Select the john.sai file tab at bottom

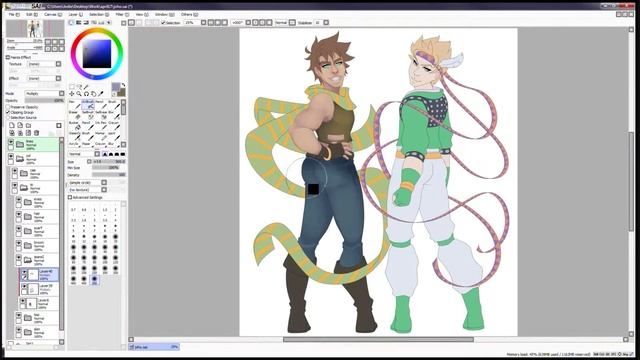click(154, 347)
